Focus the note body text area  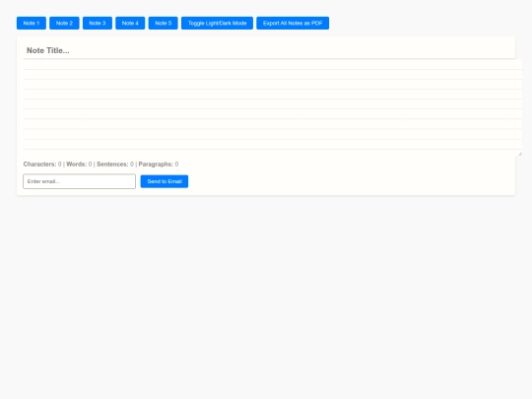point(273,107)
